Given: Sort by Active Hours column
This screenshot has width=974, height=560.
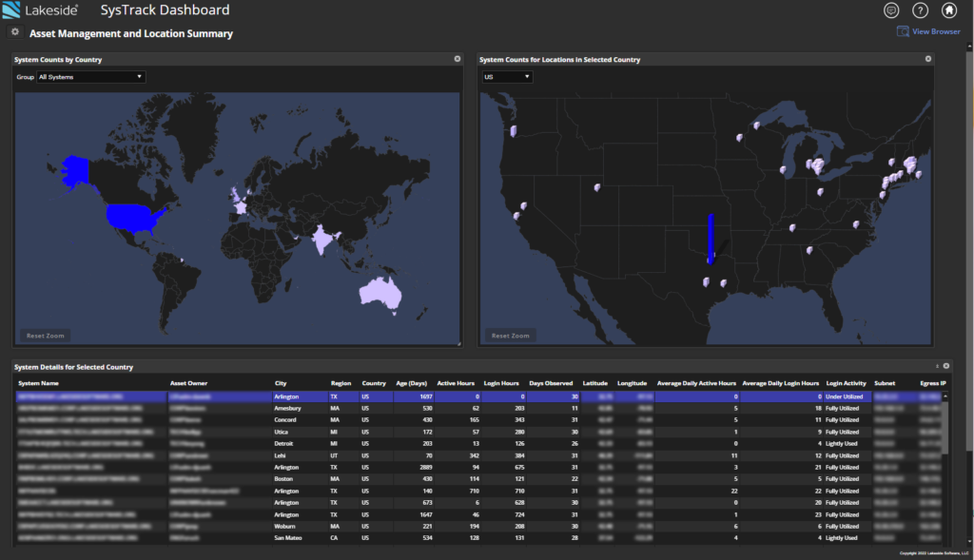Looking at the screenshot, I should [x=456, y=383].
